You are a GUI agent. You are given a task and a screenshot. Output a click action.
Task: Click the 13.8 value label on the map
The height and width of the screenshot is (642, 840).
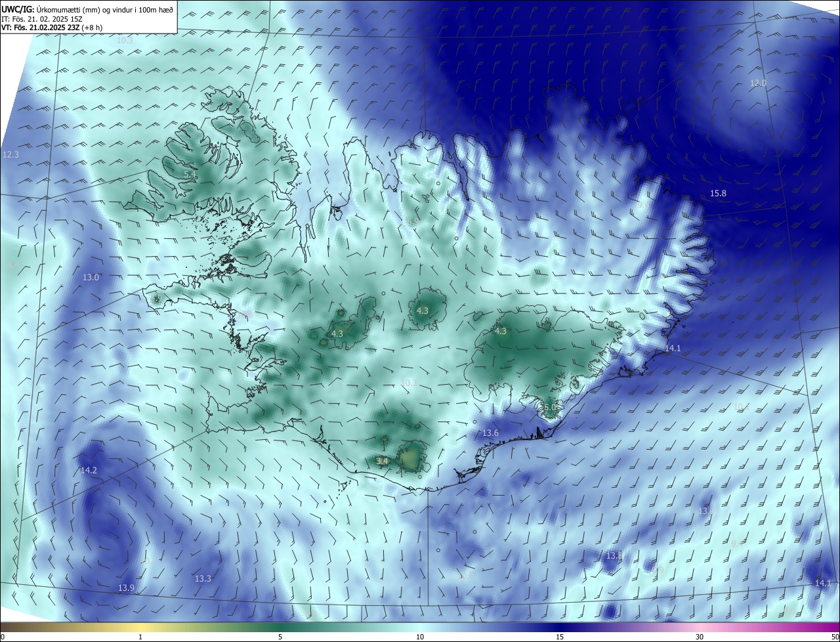point(614,556)
